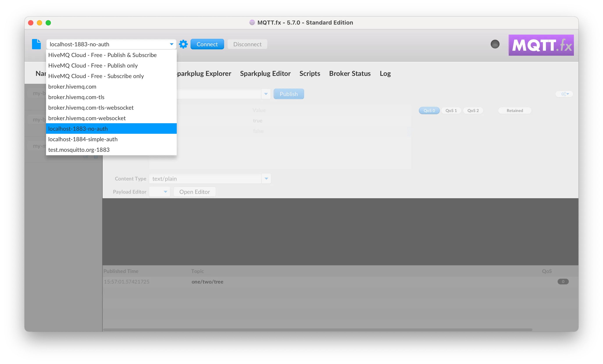
Task: Click the connection status indicator dot
Action: pyautogui.click(x=495, y=44)
